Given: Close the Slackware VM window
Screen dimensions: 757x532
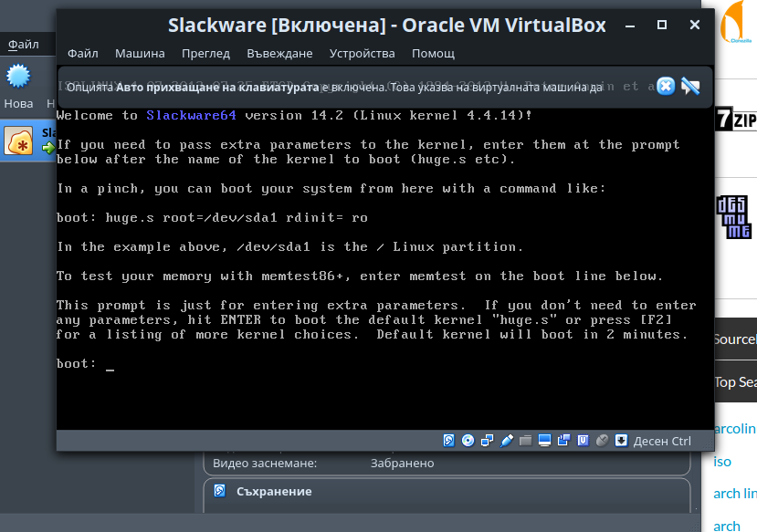Looking at the screenshot, I should 695,25.
